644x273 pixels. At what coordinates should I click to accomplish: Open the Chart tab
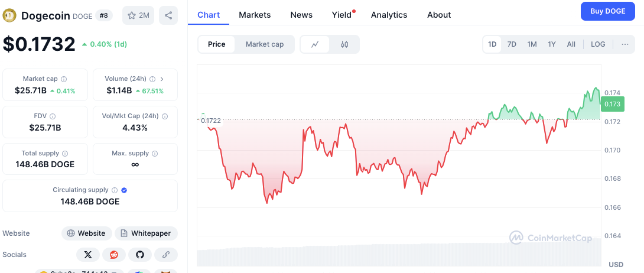point(209,15)
